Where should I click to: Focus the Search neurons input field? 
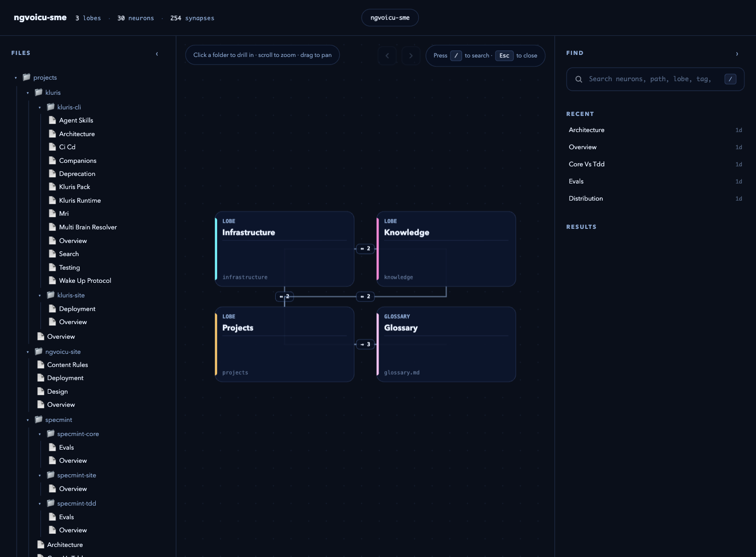(655, 79)
